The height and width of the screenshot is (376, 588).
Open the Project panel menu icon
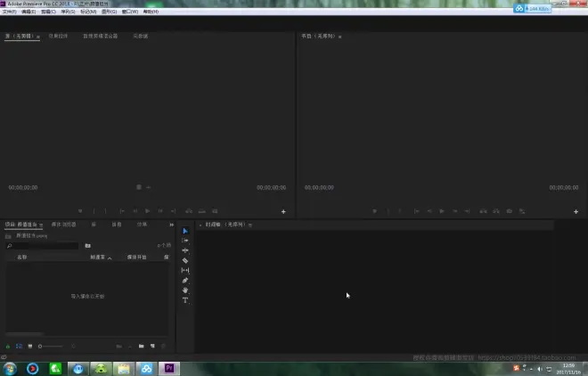click(41, 225)
